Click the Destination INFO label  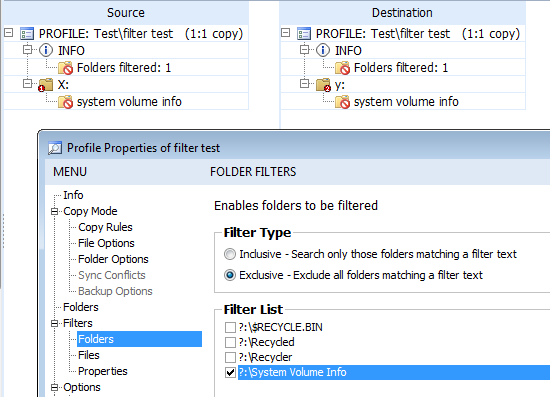point(348,51)
